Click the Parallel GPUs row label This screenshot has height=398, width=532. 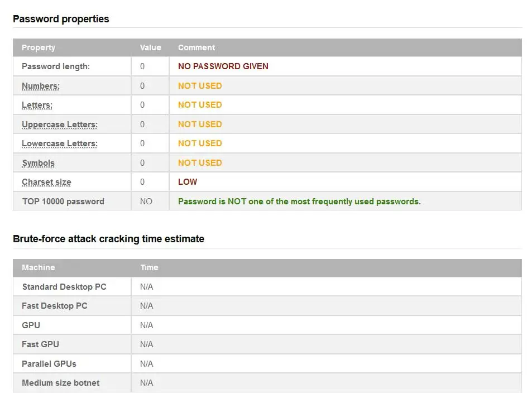coord(49,364)
